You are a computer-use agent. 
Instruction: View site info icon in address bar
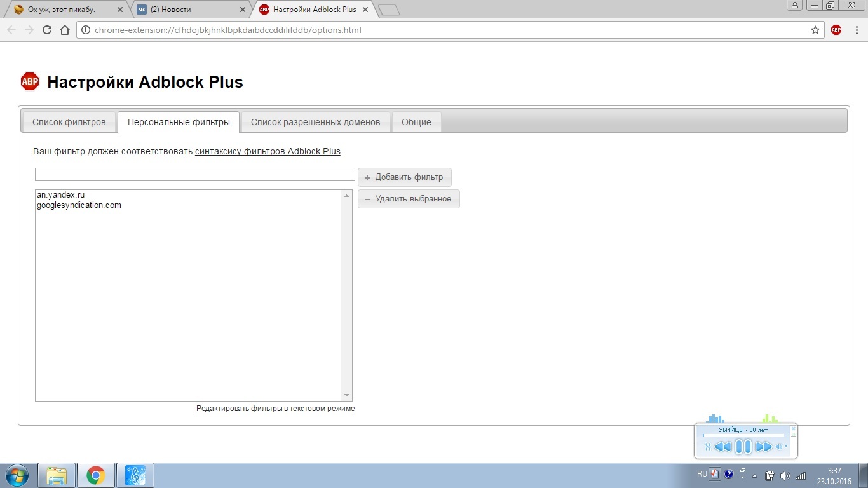pos(86,30)
